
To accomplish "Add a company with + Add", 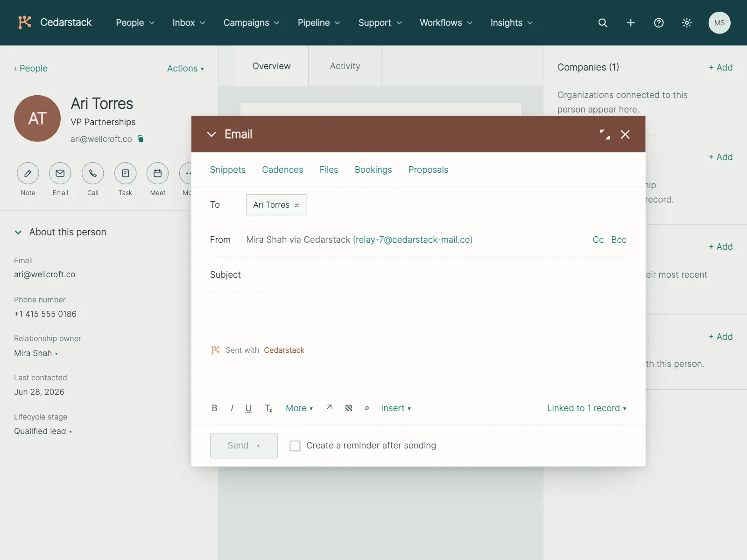I will (x=720, y=68).
